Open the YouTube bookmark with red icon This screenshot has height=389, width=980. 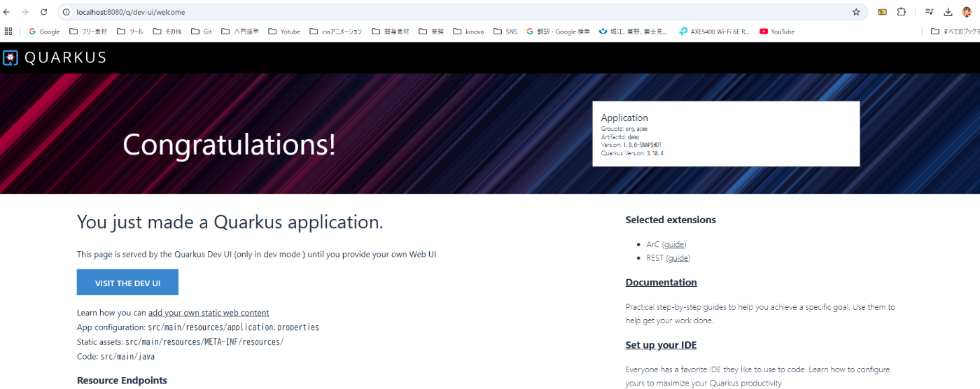[x=777, y=31]
